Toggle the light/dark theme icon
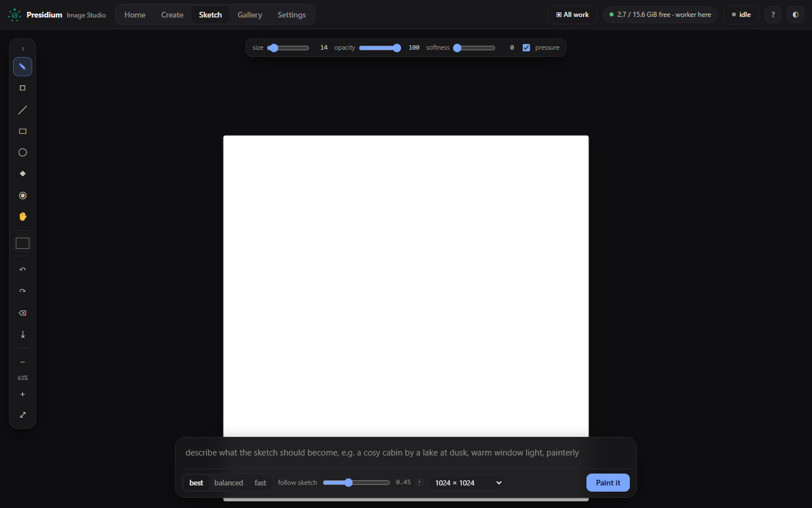 pyautogui.click(x=796, y=15)
